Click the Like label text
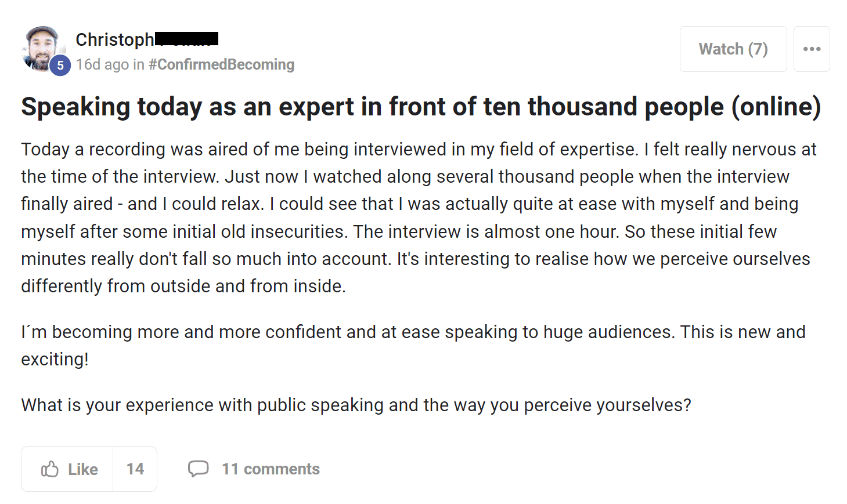This screenshot has width=847, height=504. (83, 469)
